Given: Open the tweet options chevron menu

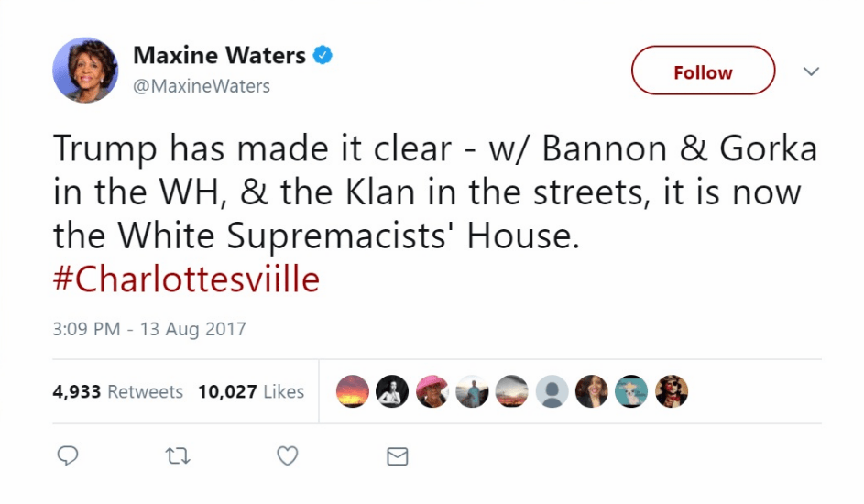Looking at the screenshot, I should click(x=811, y=71).
